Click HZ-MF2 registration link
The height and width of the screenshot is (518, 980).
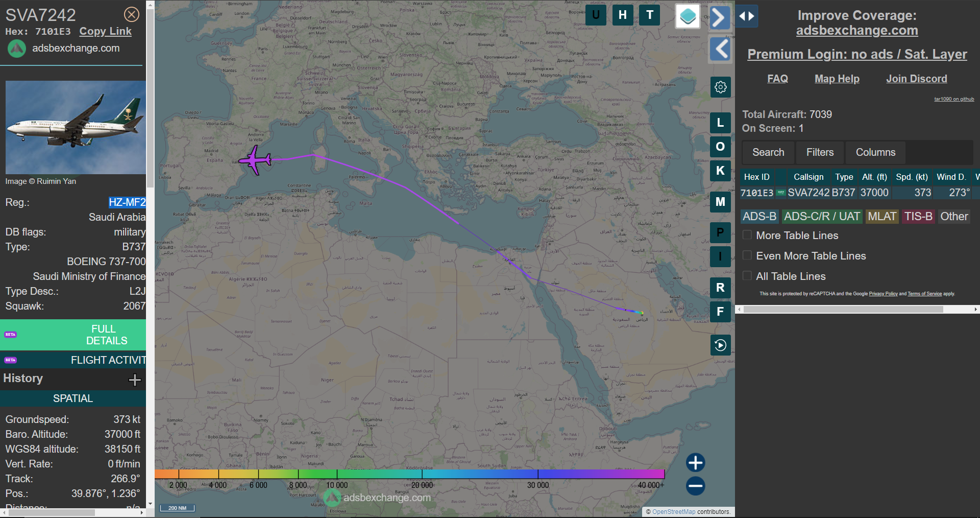(127, 202)
